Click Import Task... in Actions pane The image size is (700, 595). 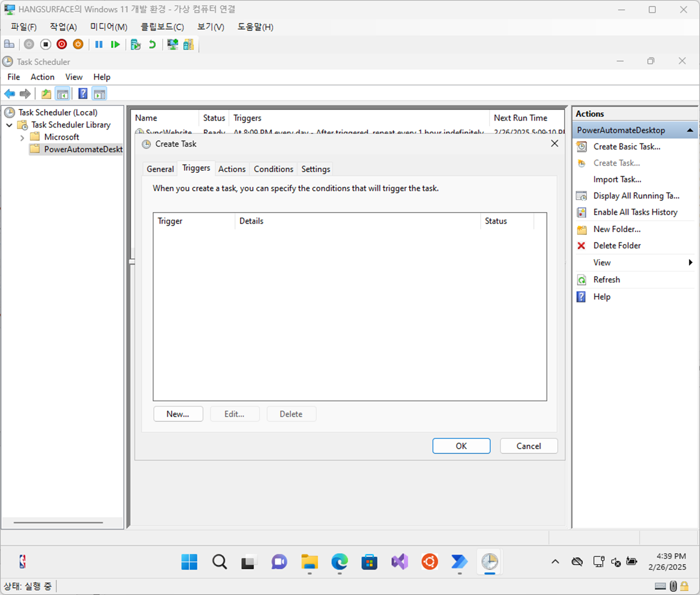[x=617, y=179]
